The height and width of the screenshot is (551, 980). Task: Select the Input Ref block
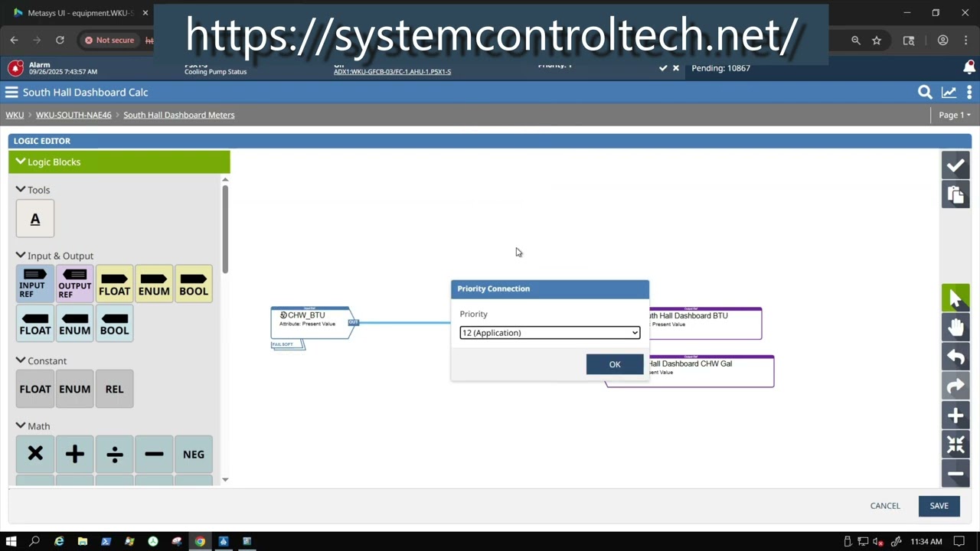[35, 284]
